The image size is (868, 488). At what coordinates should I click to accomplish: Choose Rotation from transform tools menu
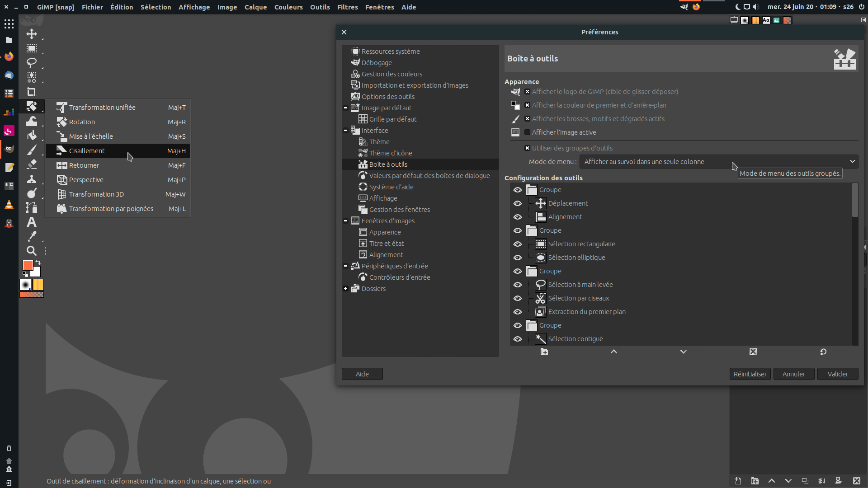(x=118, y=122)
